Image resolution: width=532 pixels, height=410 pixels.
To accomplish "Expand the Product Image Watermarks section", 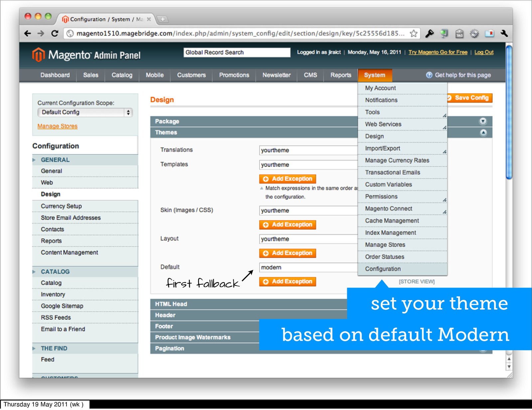I will click(205, 337).
